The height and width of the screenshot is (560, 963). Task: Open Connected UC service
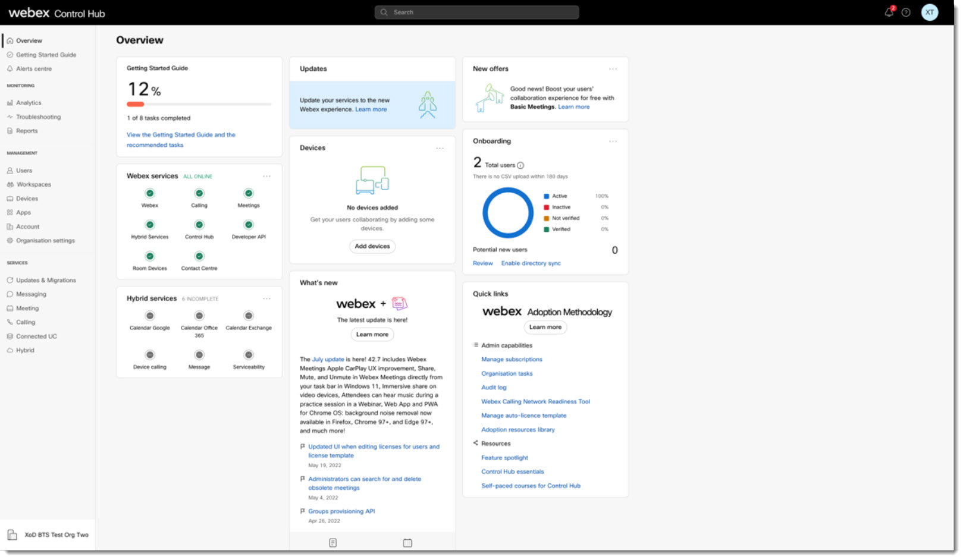coord(36,336)
